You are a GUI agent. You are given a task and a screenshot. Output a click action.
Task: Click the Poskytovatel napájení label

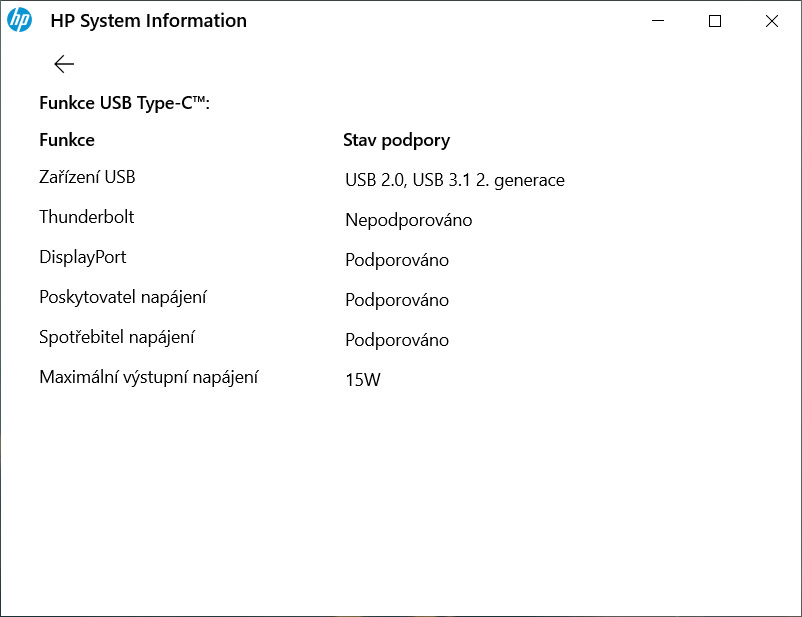(x=123, y=297)
